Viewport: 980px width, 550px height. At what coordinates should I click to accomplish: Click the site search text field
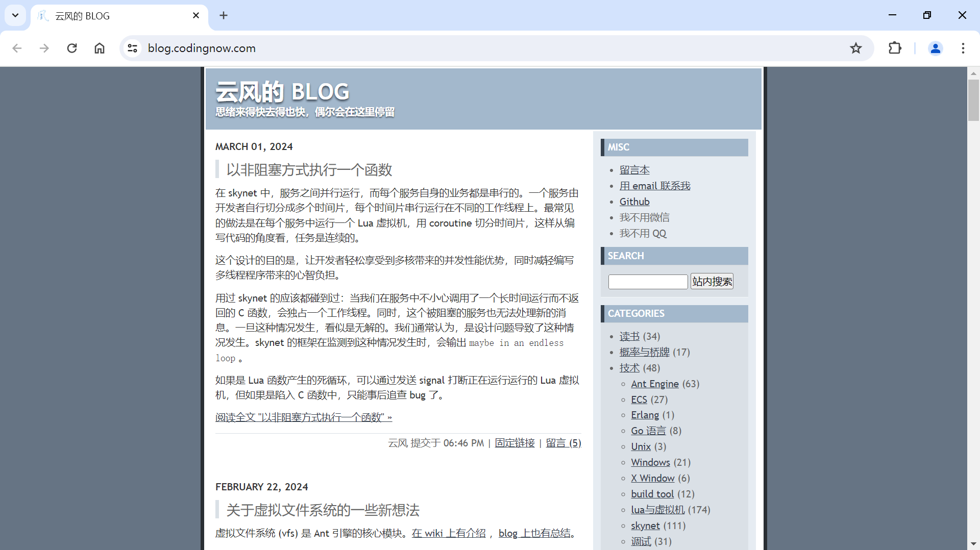coord(648,282)
